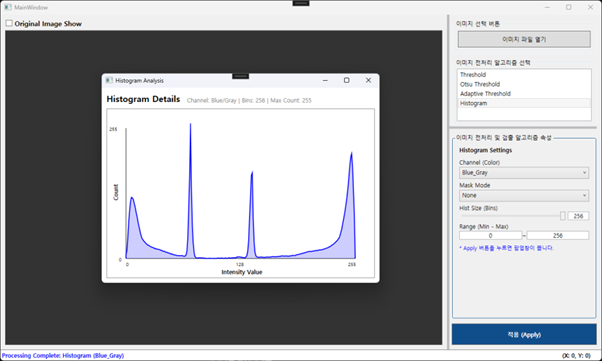This screenshot has width=602, height=361.
Task: Click the Histogram Analysis window title icon
Action: [109, 80]
